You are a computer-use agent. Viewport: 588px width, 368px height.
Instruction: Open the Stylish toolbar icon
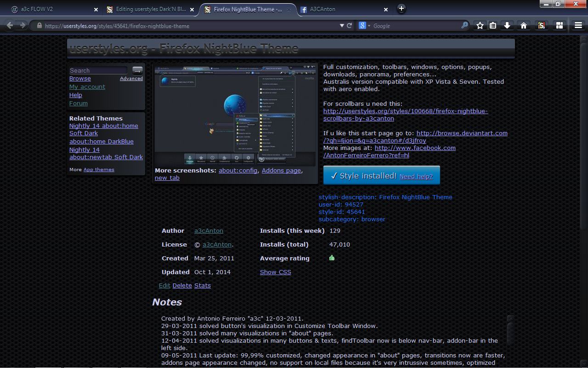click(x=542, y=26)
